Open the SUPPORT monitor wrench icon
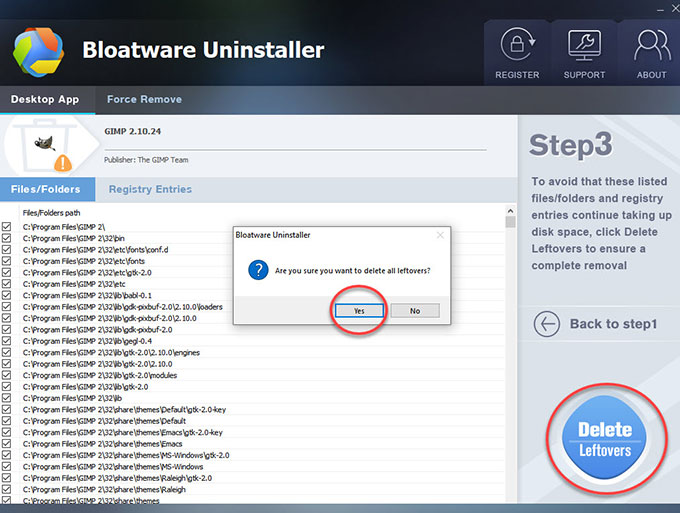 point(584,45)
